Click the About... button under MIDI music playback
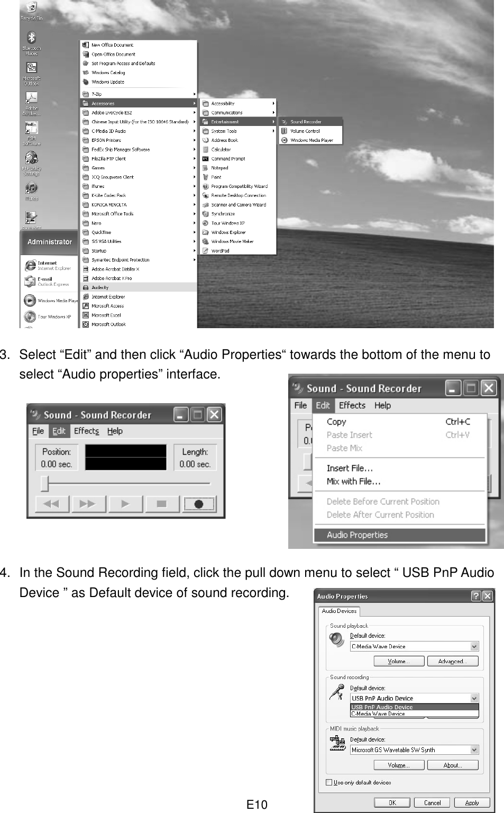504x813 pixels. pyautogui.click(x=452, y=765)
